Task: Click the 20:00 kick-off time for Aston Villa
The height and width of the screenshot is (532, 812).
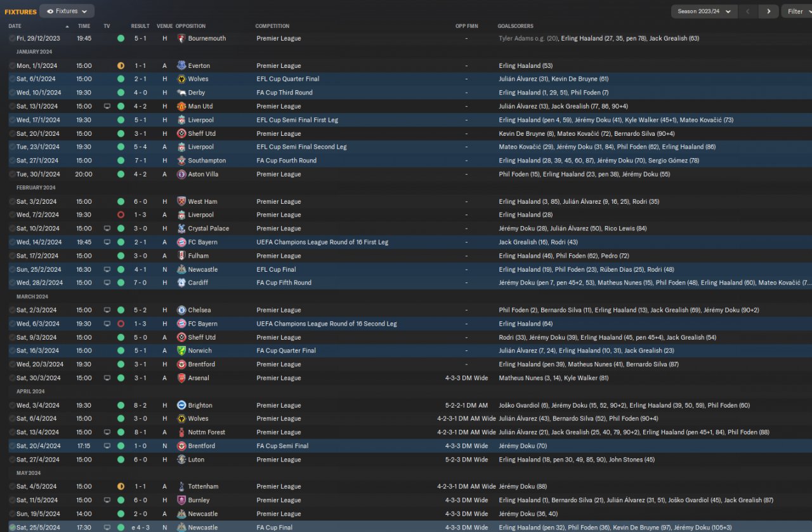Action: point(84,175)
